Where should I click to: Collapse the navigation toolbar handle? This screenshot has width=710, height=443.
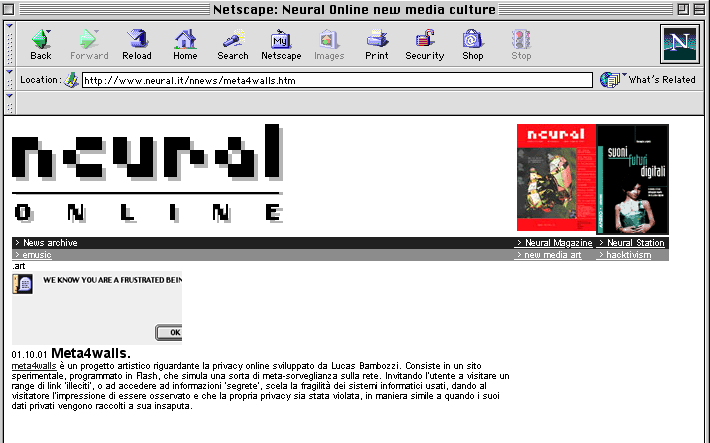[10, 44]
